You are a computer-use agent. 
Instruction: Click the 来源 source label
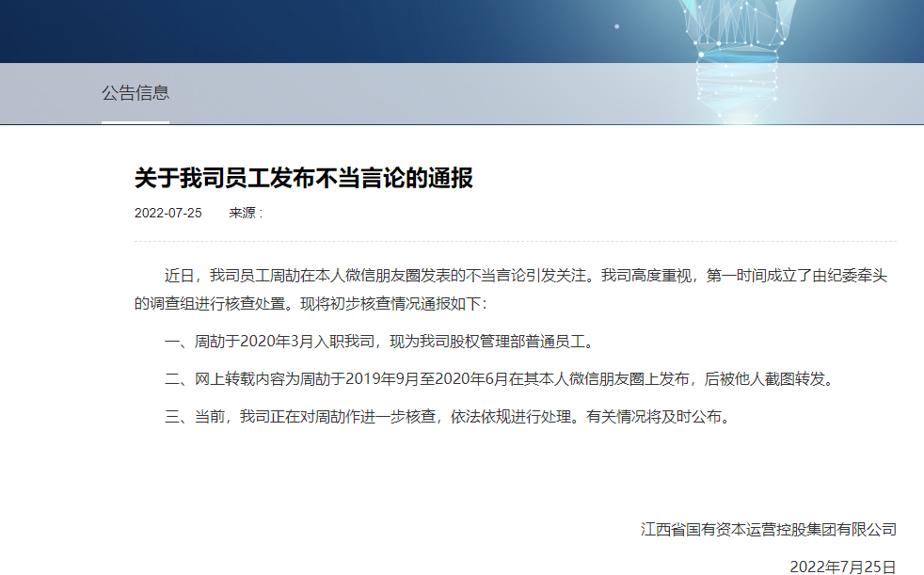[245, 213]
